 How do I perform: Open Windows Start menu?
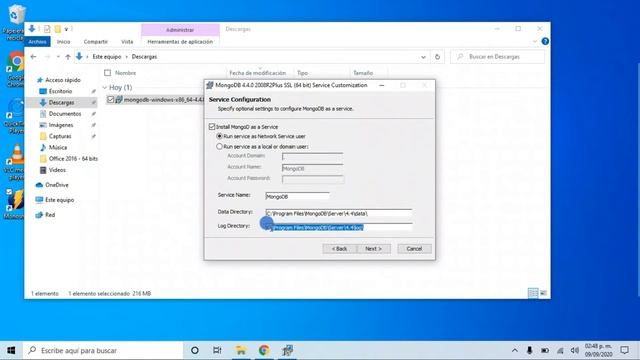click(x=11, y=350)
